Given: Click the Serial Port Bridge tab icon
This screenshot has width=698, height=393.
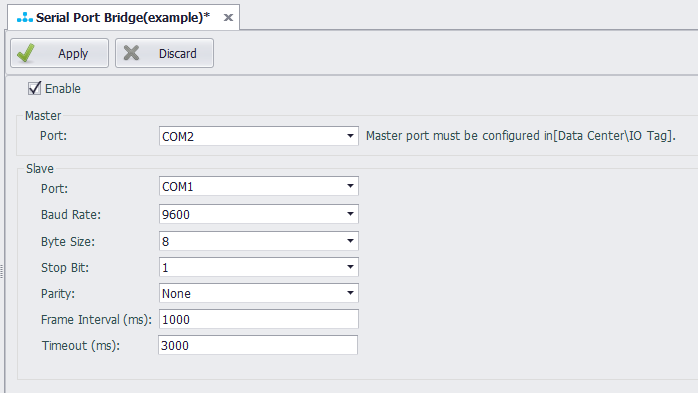Looking at the screenshot, I should coord(24,17).
